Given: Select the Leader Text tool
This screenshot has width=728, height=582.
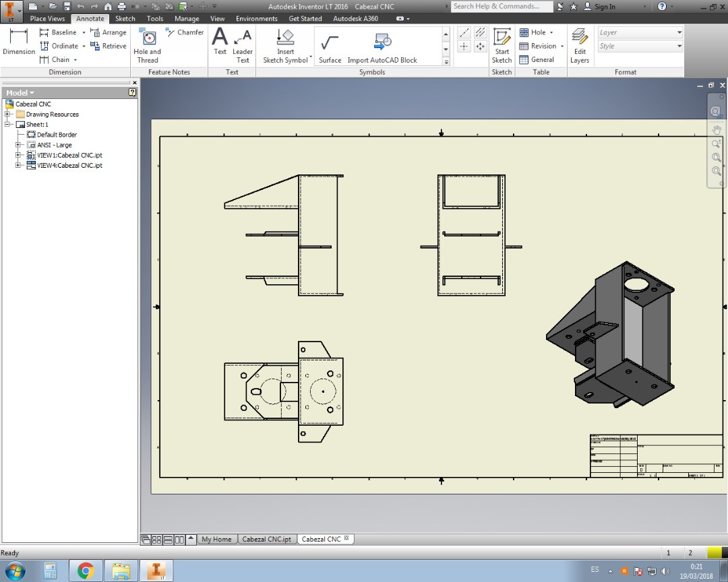Looking at the screenshot, I should tap(243, 46).
